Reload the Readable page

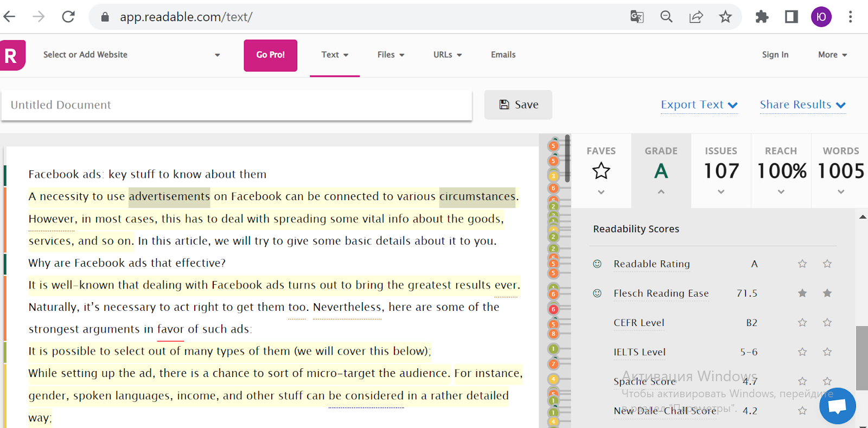pyautogui.click(x=68, y=17)
